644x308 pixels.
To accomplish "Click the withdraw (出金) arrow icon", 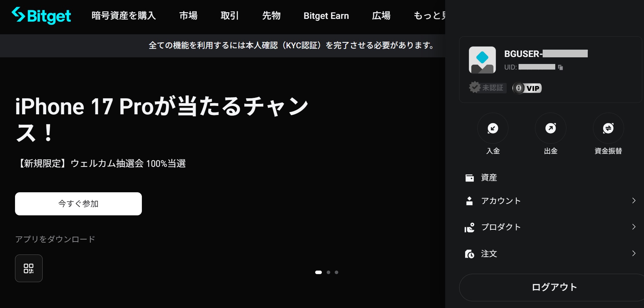I will [550, 128].
